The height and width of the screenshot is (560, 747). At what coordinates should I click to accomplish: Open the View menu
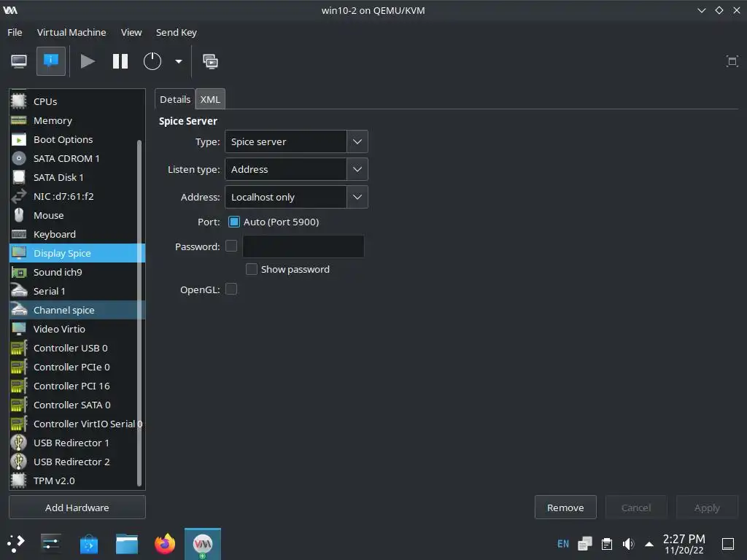point(131,32)
